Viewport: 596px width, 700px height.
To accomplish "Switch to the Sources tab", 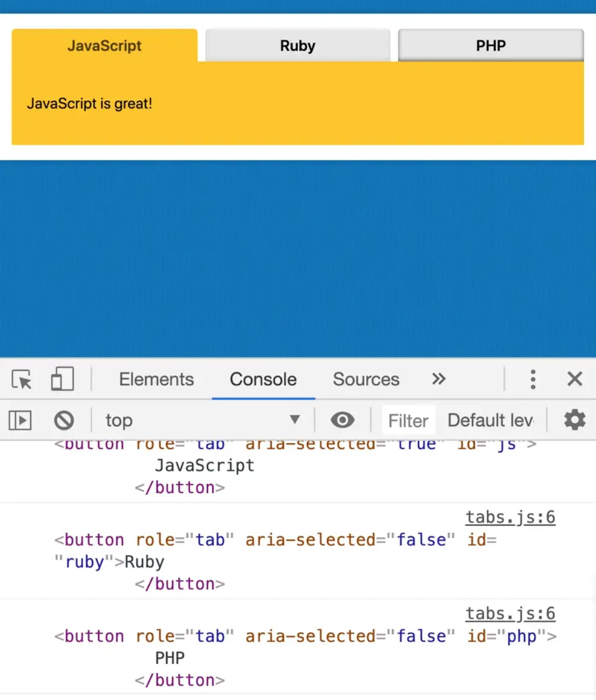I will pyautogui.click(x=366, y=379).
